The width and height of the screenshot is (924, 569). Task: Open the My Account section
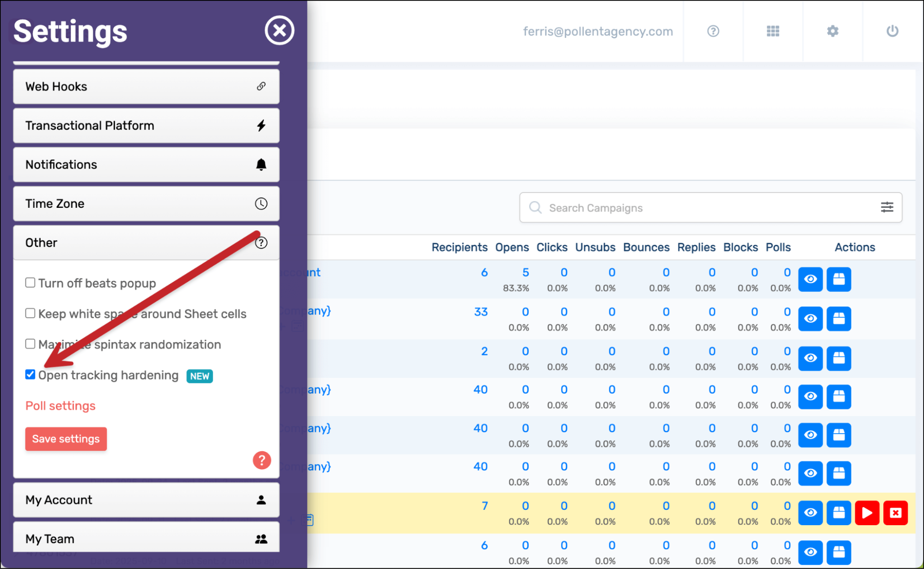(146, 500)
